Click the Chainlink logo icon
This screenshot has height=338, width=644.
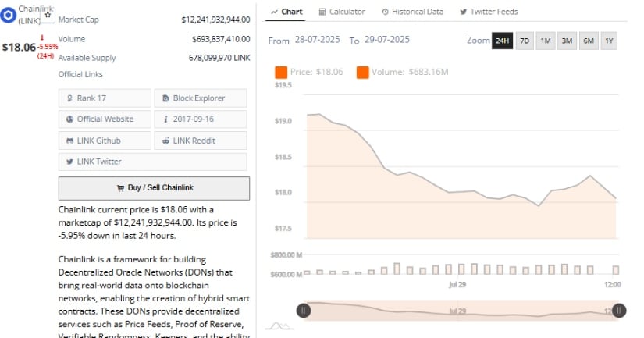pos(8,15)
